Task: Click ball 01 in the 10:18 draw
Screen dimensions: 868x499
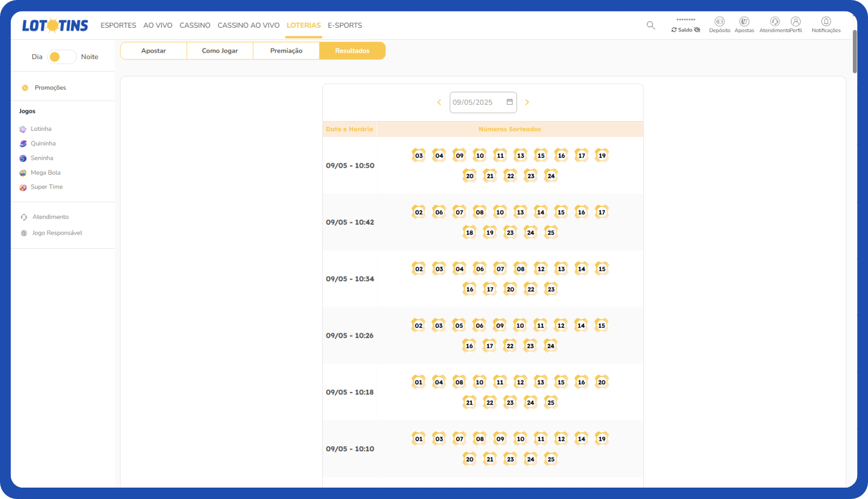Action: pyautogui.click(x=418, y=382)
